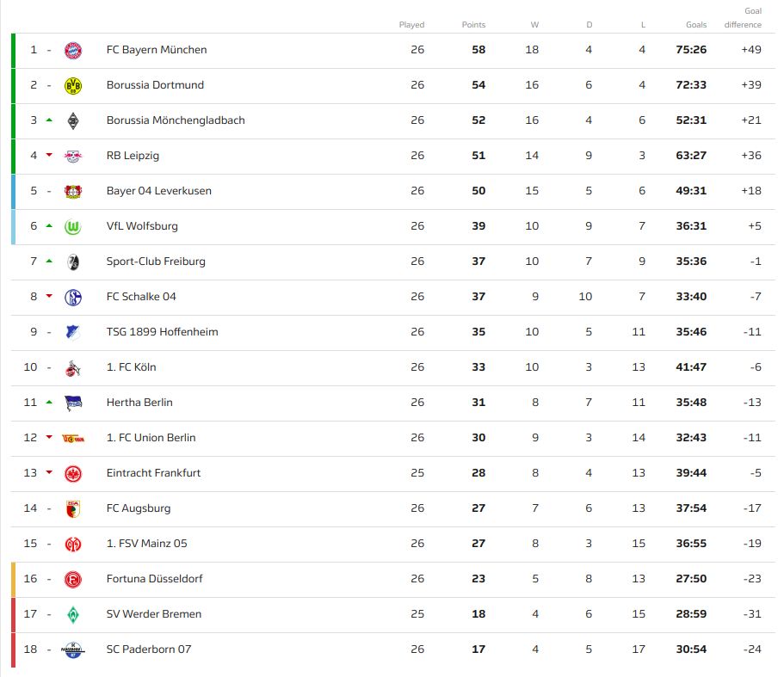Click the SV Werder Bremen diamond logo
The image size is (784, 677).
pyautogui.click(x=73, y=614)
